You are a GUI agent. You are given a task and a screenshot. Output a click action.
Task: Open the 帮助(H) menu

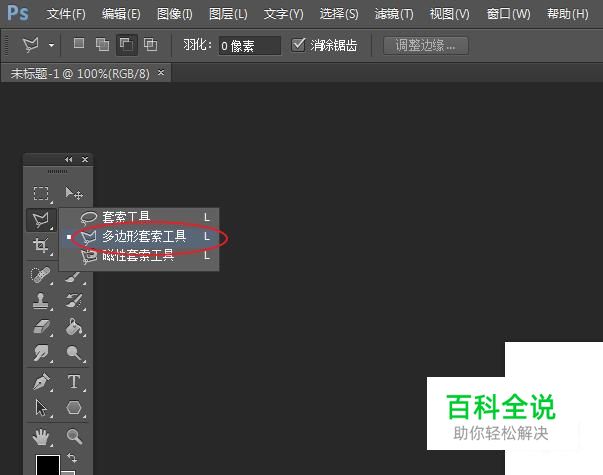pos(568,14)
